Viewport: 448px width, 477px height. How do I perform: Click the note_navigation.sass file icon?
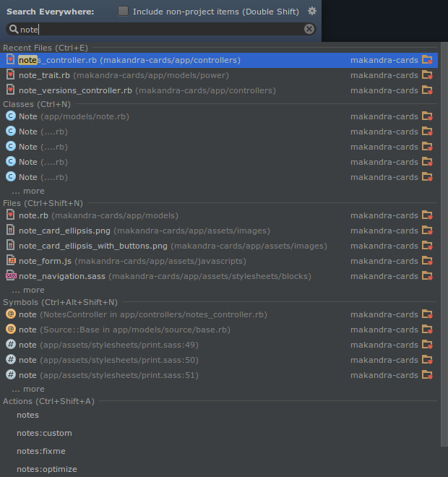pyautogui.click(x=11, y=276)
